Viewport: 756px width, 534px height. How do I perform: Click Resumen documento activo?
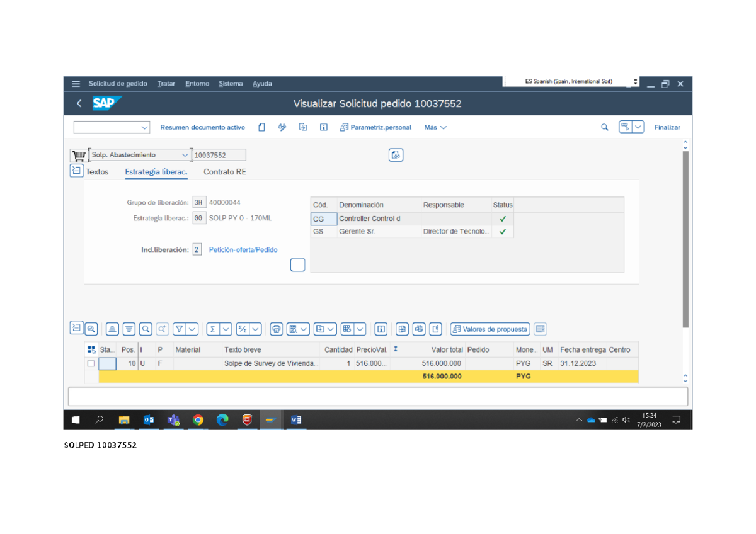(202, 127)
